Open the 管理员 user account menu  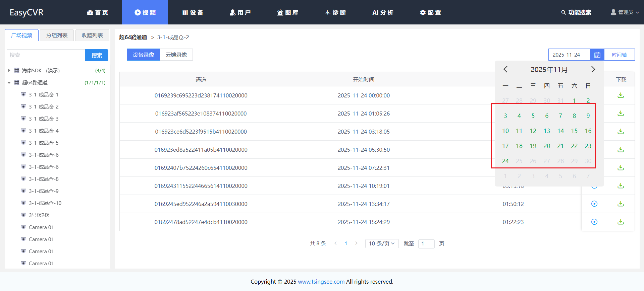tap(625, 12)
